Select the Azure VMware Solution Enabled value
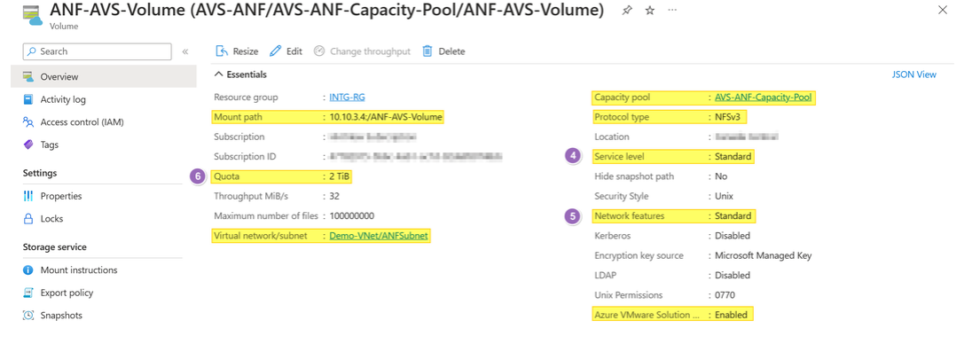The height and width of the screenshot is (344, 980). coord(731,315)
